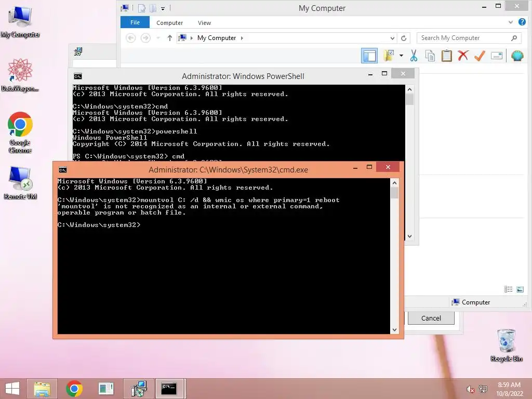Click the blue Help question mark icon
532x399 pixels.
coord(522,22)
